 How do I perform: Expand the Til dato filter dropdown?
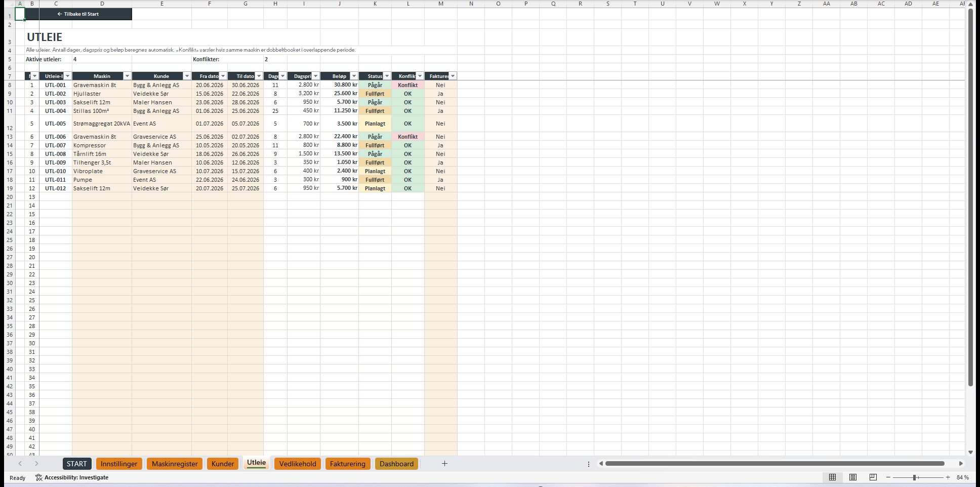tap(259, 76)
